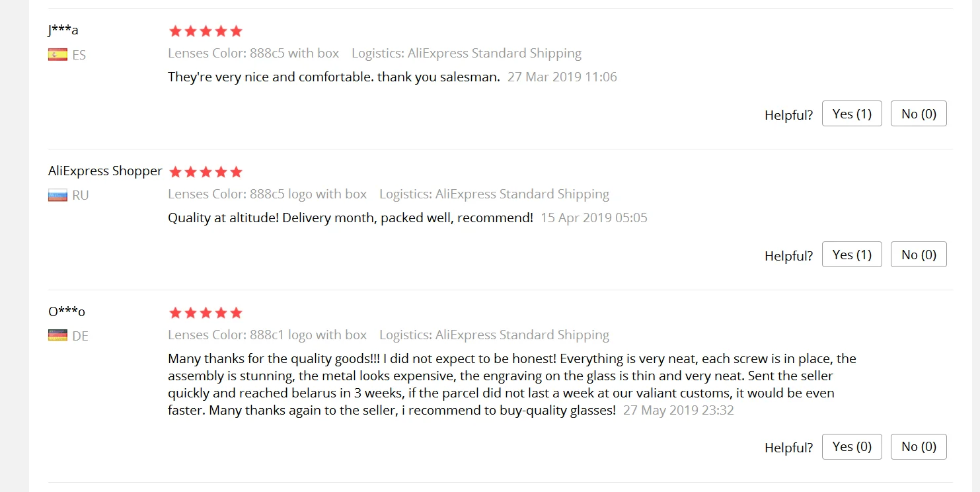Click the Russia flag icon beside RU
Image resolution: width=980 pixels, height=492 pixels.
[x=57, y=196]
